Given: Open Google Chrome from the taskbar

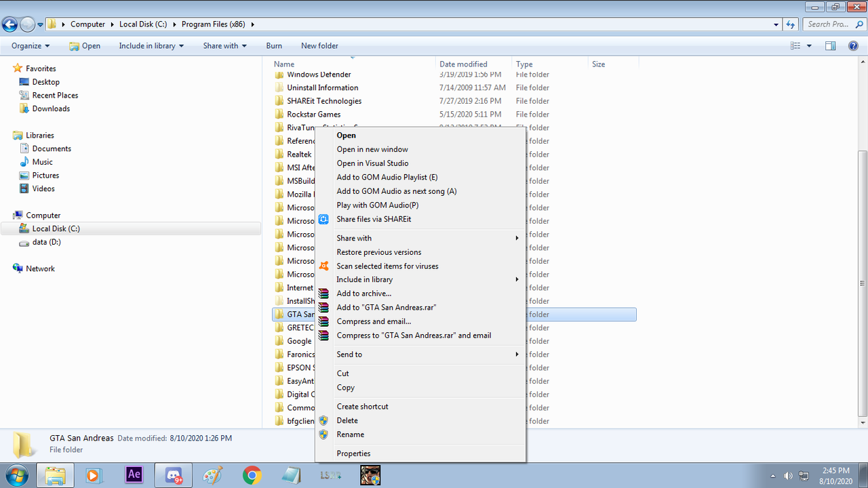Looking at the screenshot, I should click(252, 475).
